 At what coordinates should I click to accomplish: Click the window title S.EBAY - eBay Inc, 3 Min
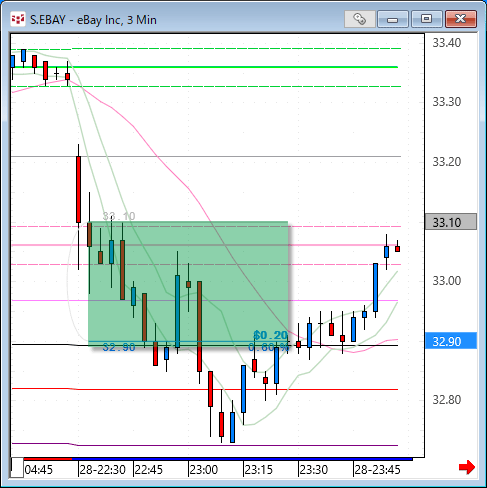tap(93, 20)
